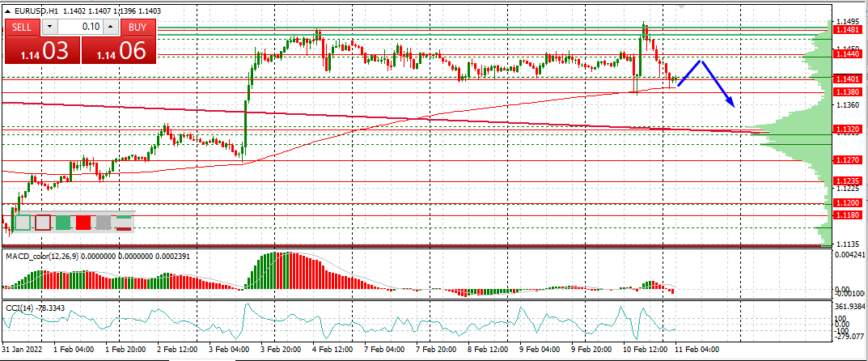Select the 1.1320 price level label
The height and width of the screenshot is (361, 868).
[x=847, y=129]
